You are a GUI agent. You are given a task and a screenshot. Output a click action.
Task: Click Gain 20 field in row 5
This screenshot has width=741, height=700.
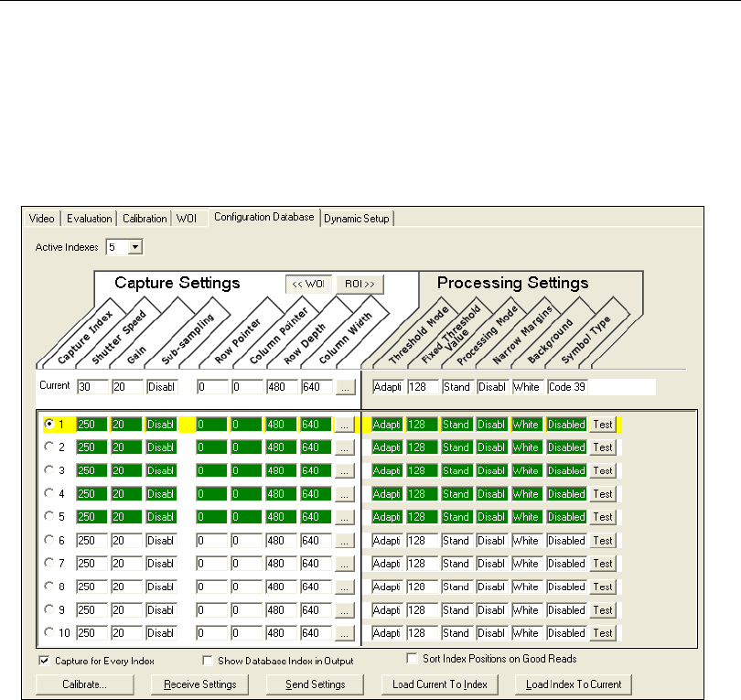click(x=126, y=517)
